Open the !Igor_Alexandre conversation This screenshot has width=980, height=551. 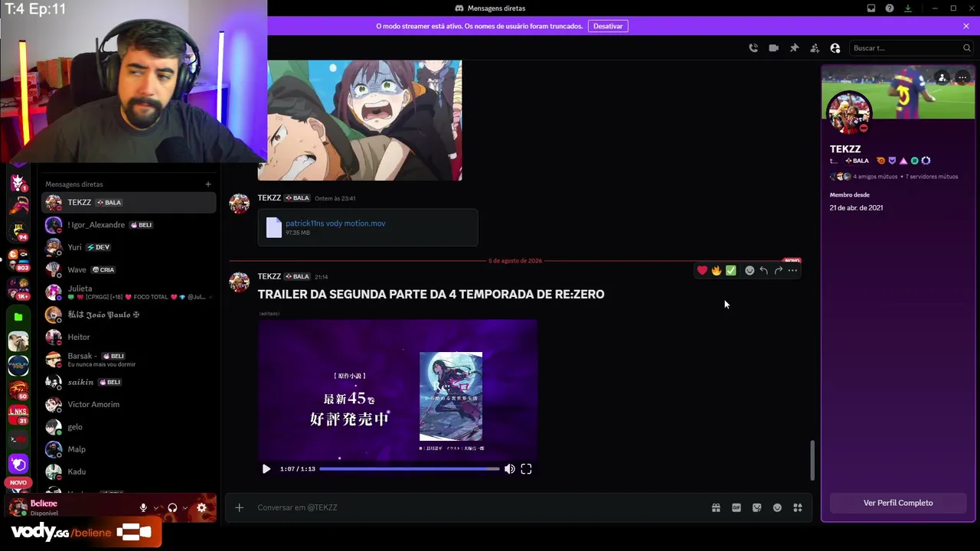click(x=129, y=225)
